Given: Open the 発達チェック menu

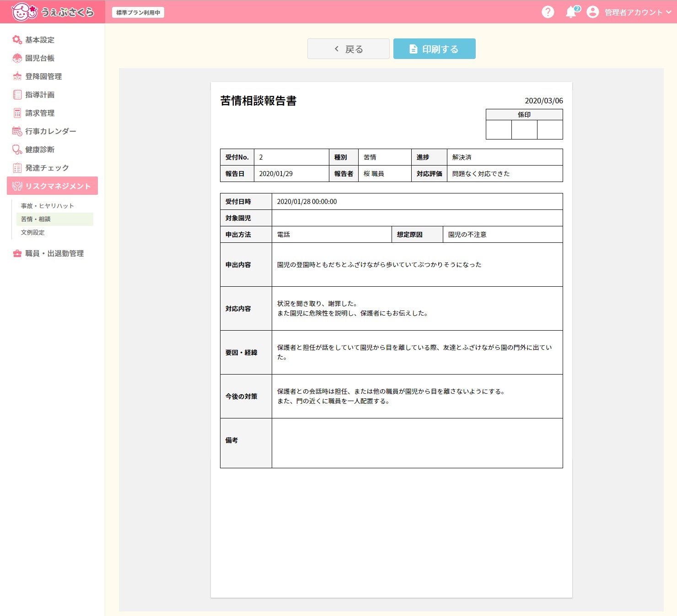Looking at the screenshot, I should click(53, 168).
